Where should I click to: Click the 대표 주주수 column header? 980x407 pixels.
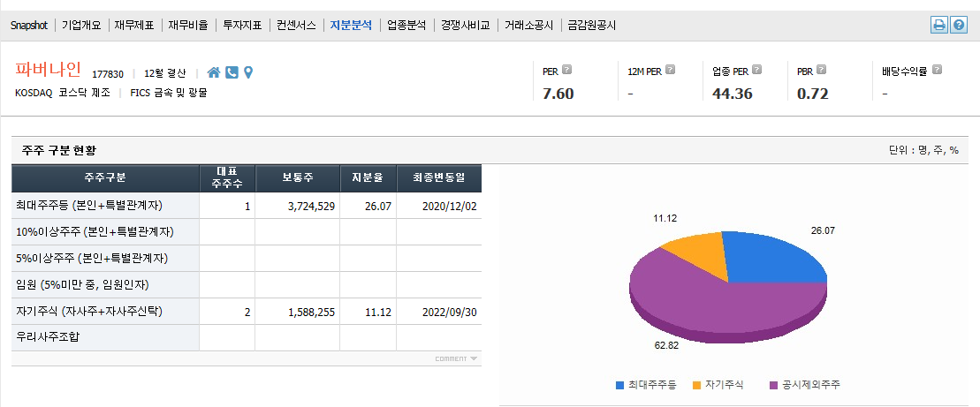[x=227, y=178]
